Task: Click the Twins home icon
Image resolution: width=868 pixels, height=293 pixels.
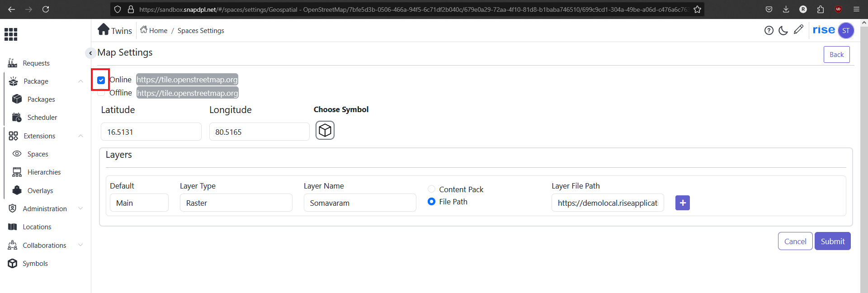Action: tap(104, 29)
